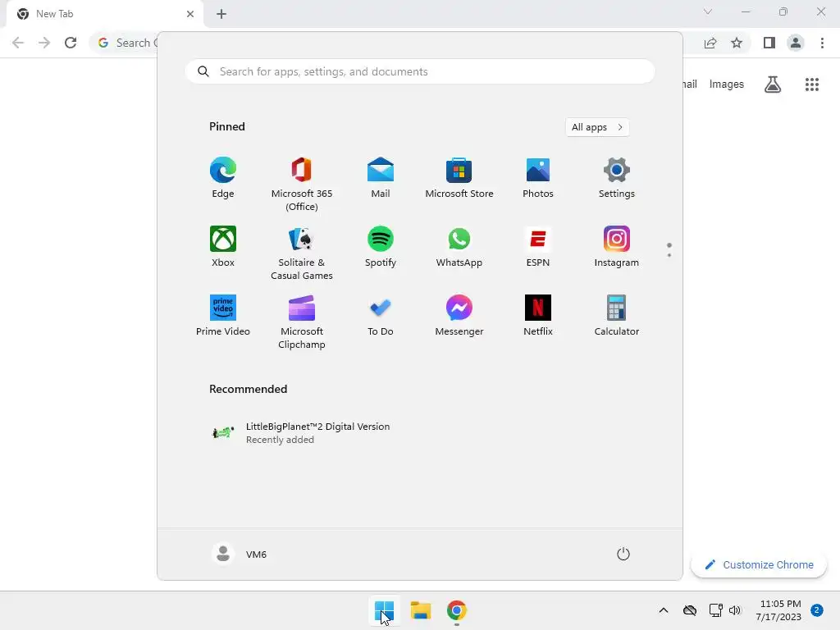This screenshot has width=840, height=630.
Task: Open the Images link in Chrome
Action: (x=727, y=84)
